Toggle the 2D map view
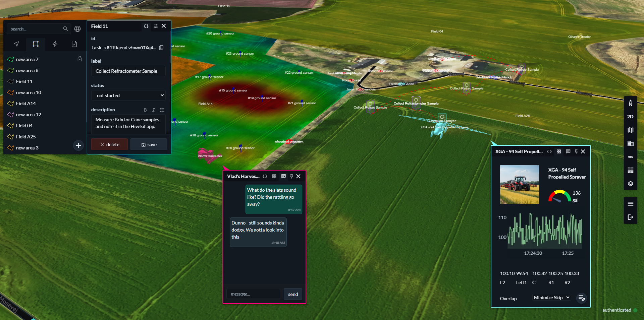 point(631,117)
